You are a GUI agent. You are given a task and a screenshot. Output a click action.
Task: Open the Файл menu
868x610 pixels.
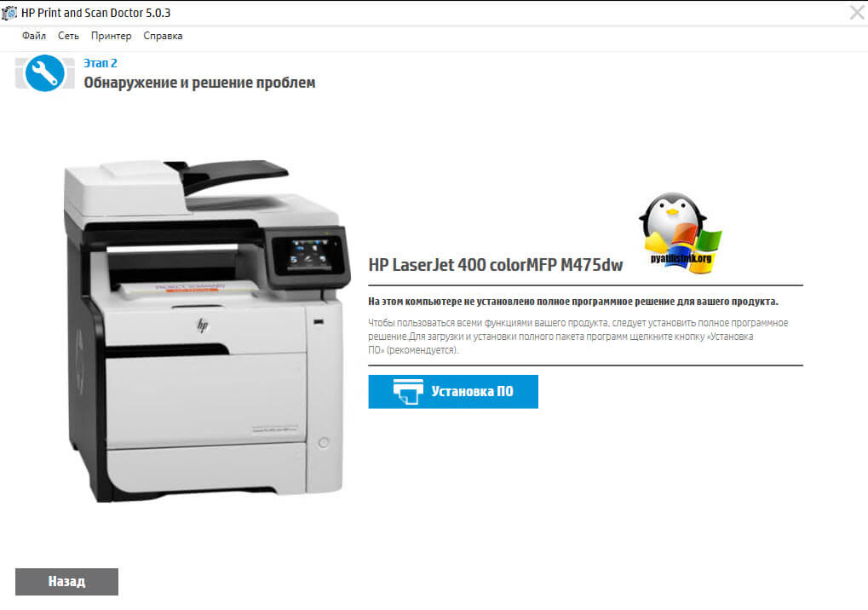click(x=34, y=36)
